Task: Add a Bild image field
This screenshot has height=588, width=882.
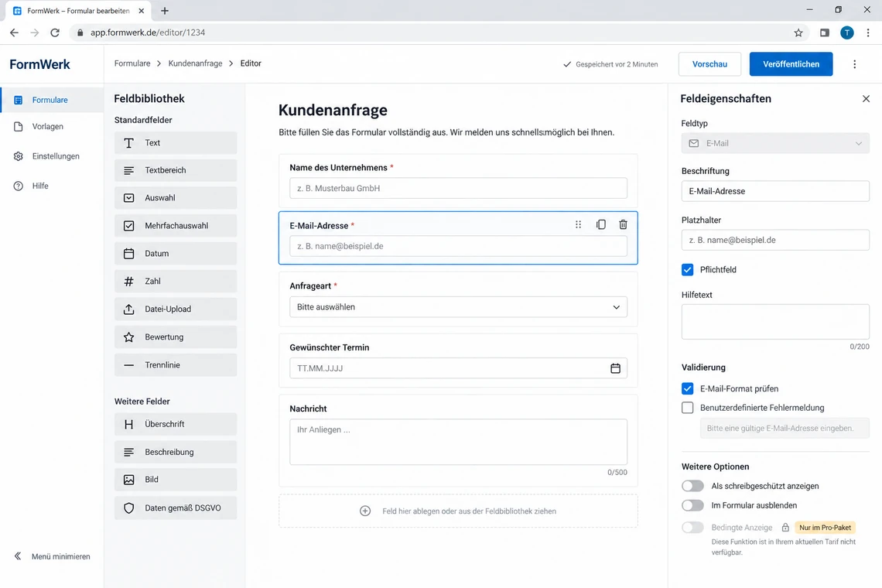Action: coord(176,480)
